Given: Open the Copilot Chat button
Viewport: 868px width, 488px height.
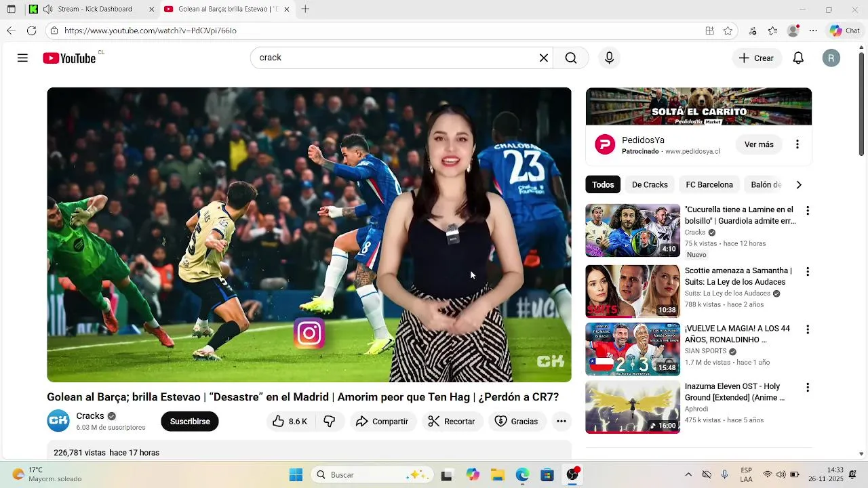Looking at the screenshot, I should (x=845, y=30).
